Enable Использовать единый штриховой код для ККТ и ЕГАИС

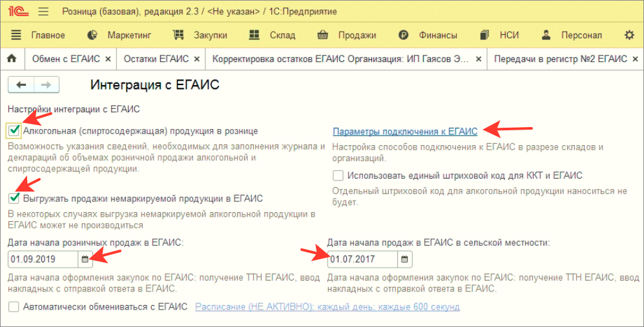338,175
